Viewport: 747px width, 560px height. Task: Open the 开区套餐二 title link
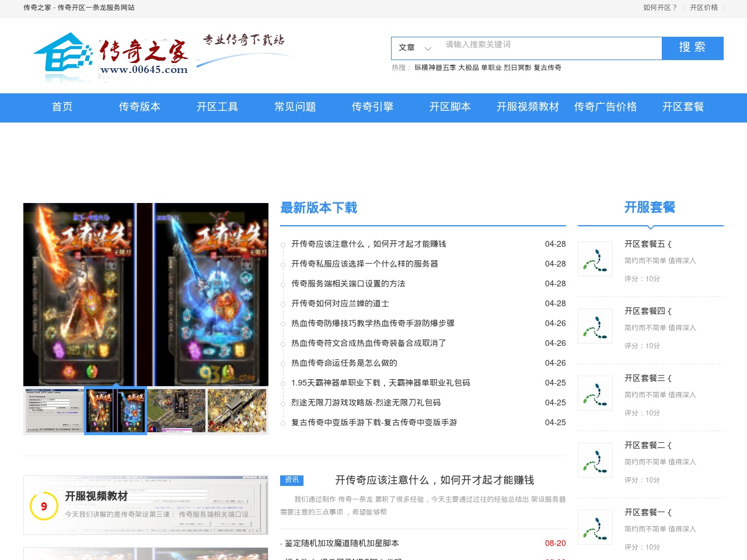648,446
